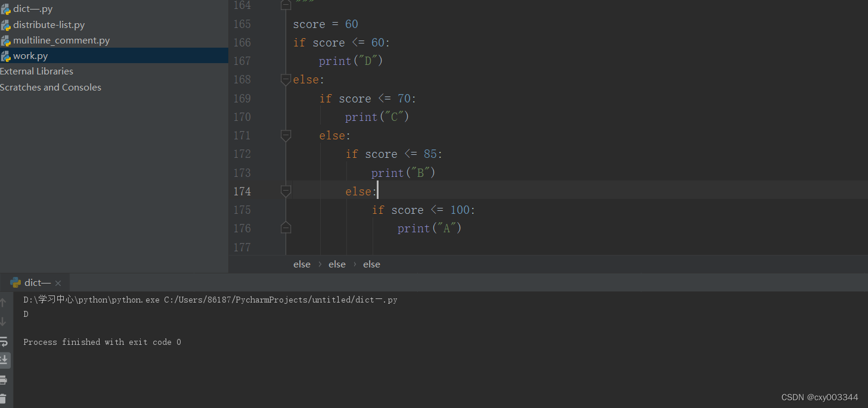Click the Python file icon beside work.py
The height and width of the screenshot is (408, 868).
6,56
